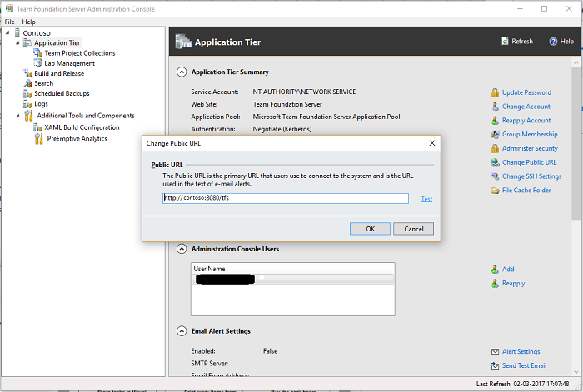Click the Logs node icon
This screenshot has height=392, width=583.
[27, 104]
